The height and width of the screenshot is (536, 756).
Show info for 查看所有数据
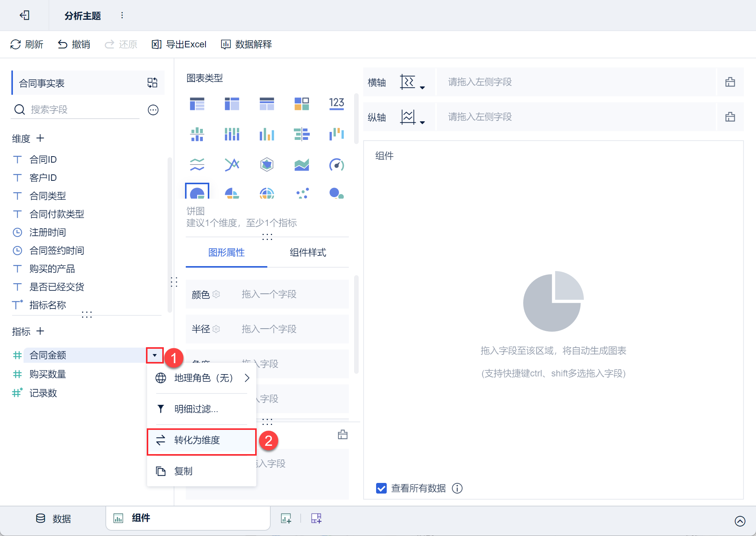[x=458, y=488]
